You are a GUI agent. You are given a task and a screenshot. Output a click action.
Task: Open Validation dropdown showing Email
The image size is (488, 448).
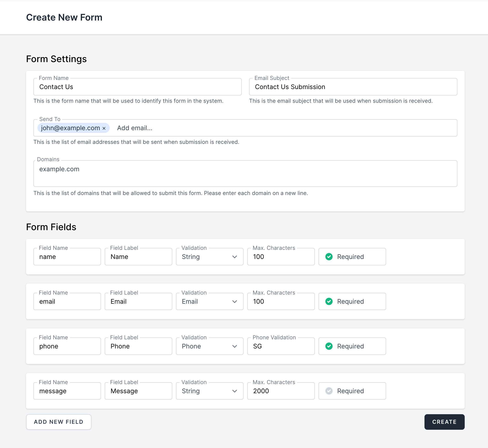click(x=210, y=301)
